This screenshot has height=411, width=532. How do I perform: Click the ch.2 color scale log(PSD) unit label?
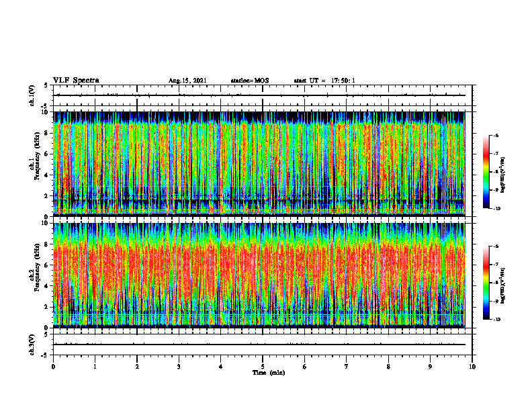coord(503,285)
